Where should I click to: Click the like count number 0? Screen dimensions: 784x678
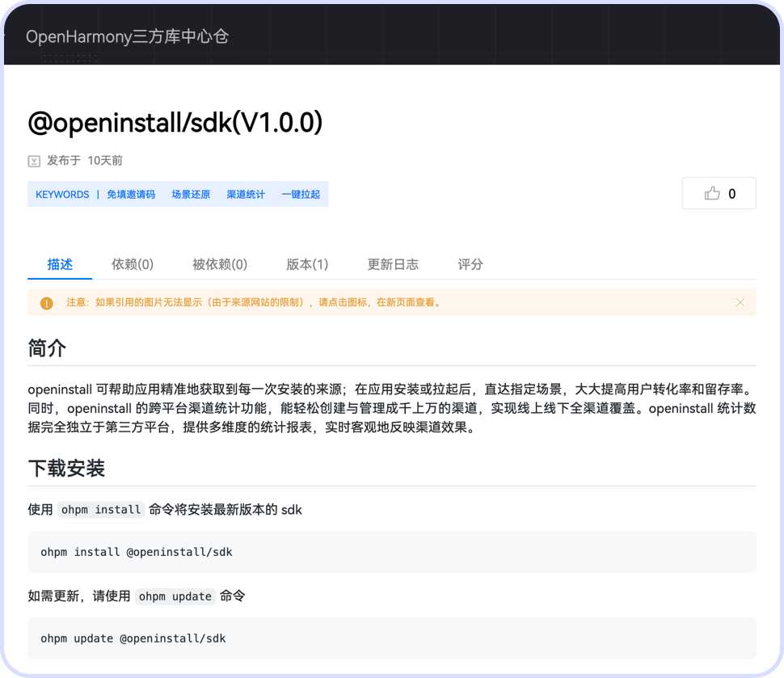pos(732,194)
